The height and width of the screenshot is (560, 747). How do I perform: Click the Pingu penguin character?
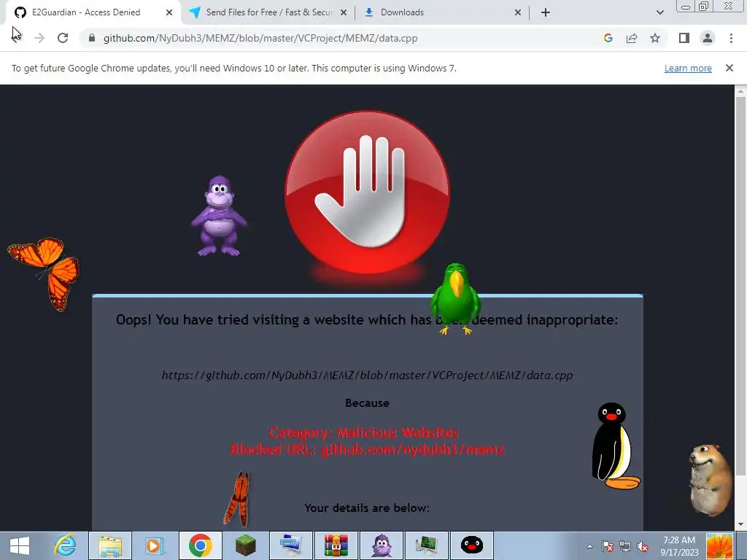point(614,446)
